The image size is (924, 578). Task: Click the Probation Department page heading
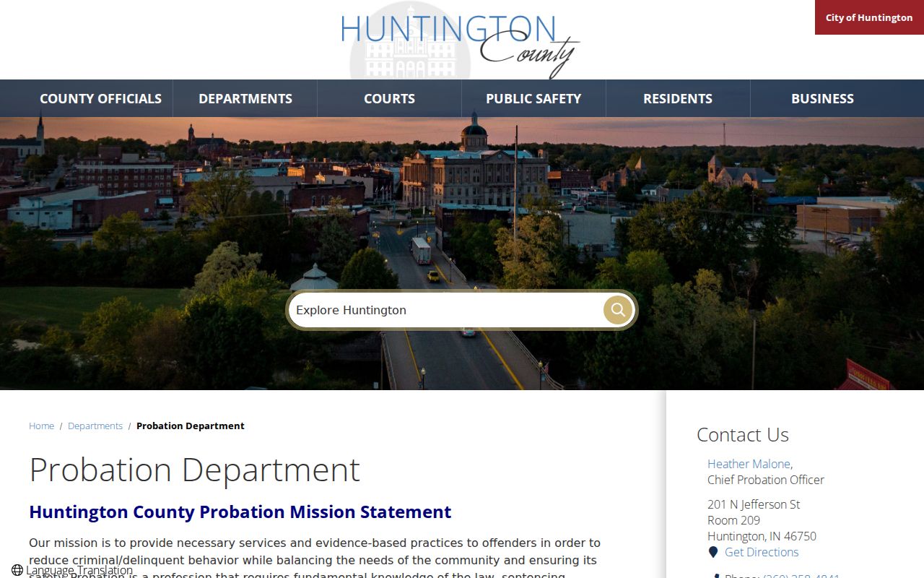pyautogui.click(x=194, y=470)
